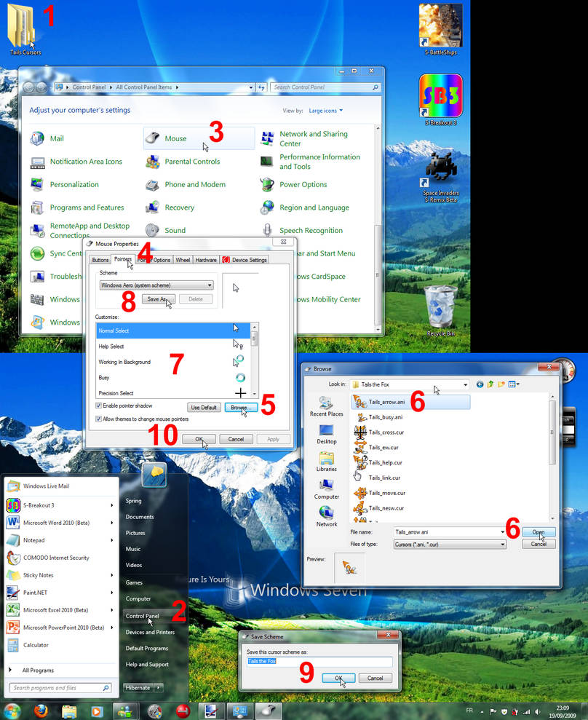Switch to the Buttons tab
The image size is (588, 720).
coord(100,260)
